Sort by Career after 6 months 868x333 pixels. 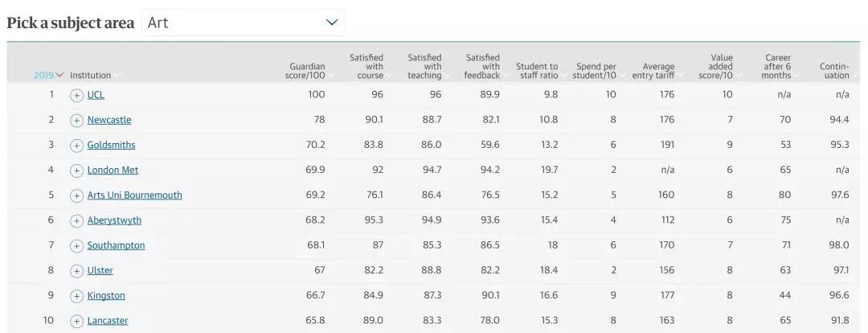(777, 67)
